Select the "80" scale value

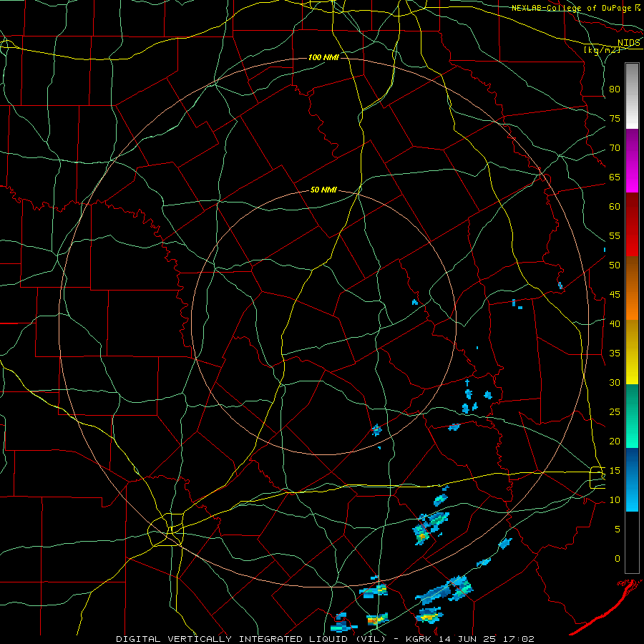pyautogui.click(x=615, y=89)
